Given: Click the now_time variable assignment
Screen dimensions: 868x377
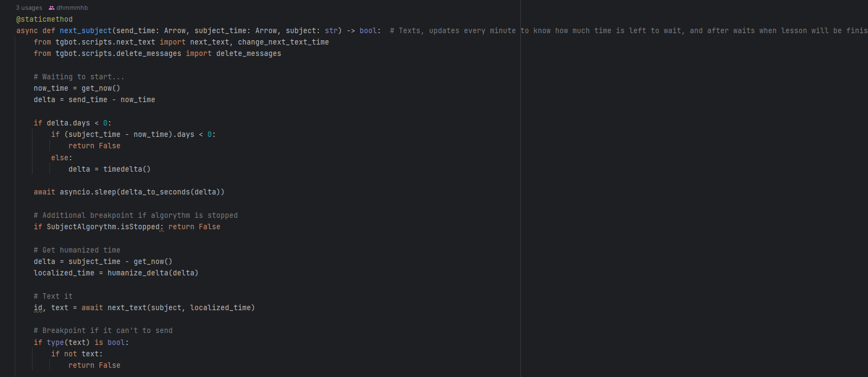Looking at the screenshot, I should point(51,89).
